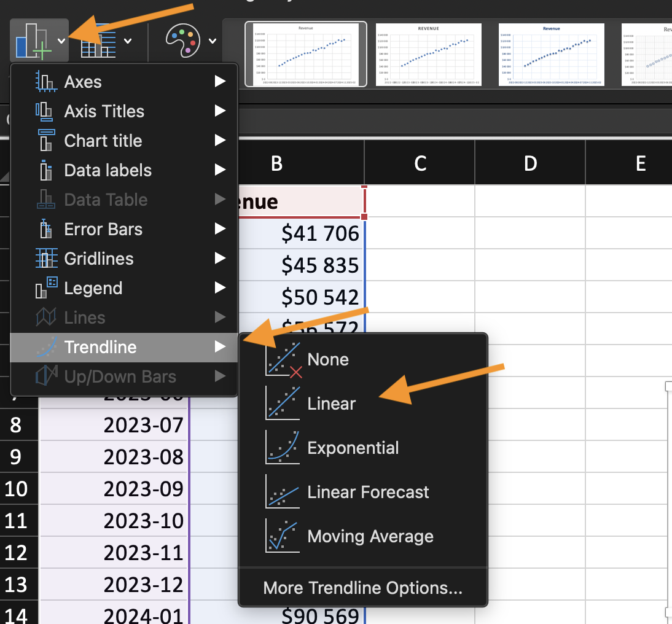Viewport: 672px width, 624px height.
Task: Click the Change Colors palette icon
Action: [183, 41]
